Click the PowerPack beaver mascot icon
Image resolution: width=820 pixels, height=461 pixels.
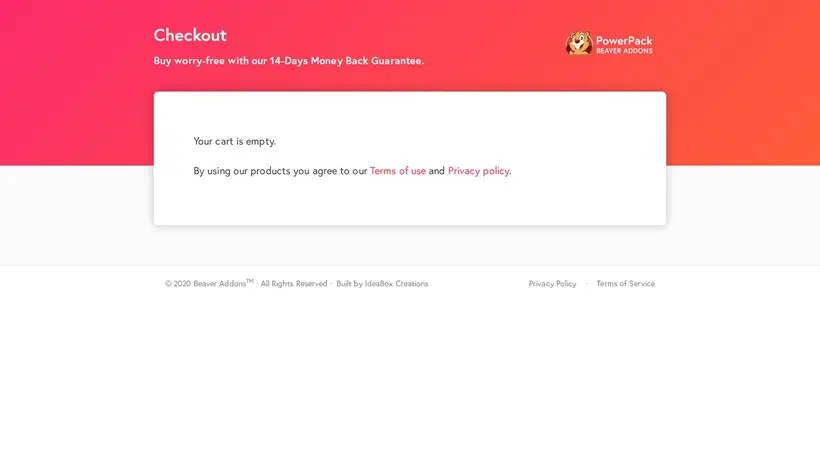click(x=578, y=43)
